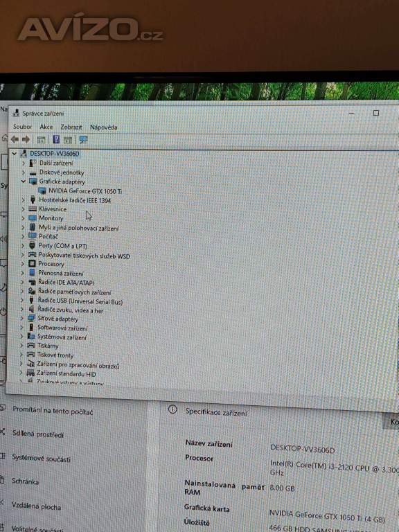Open the Akce menu
Screen dimensions: 399x532
coord(46,127)
